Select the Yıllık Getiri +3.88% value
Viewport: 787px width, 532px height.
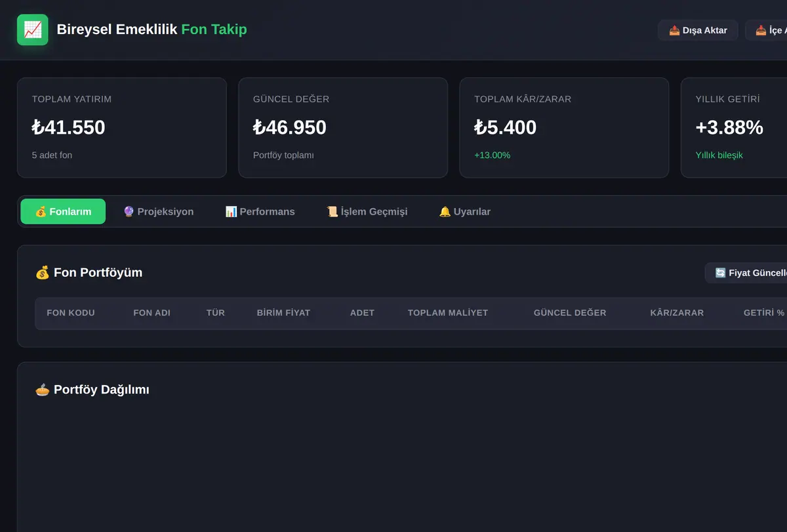729,127
